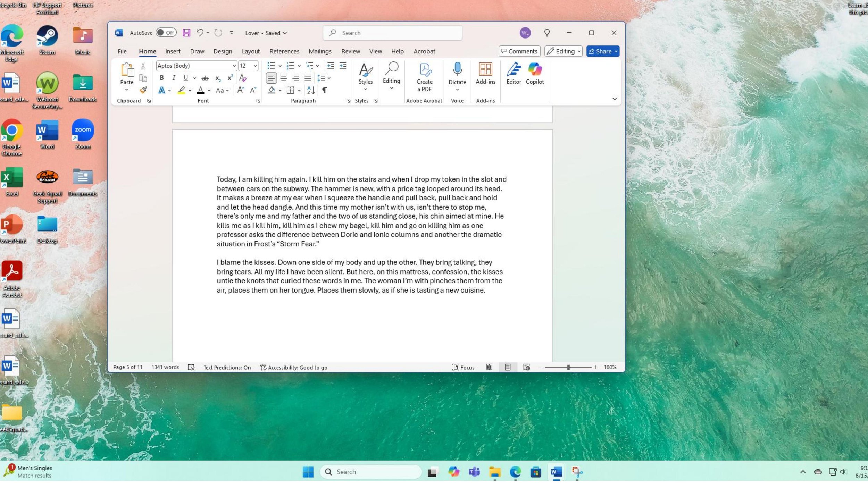Click Dictate microphone button
The height and width of the screenshot is (488, 868).
[457, 74]
